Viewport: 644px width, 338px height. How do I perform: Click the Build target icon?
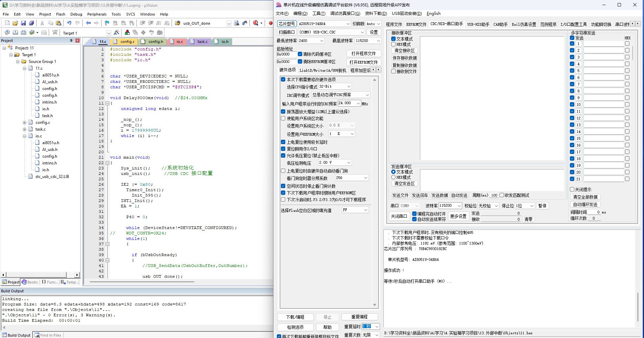click(x=15, y=32)
